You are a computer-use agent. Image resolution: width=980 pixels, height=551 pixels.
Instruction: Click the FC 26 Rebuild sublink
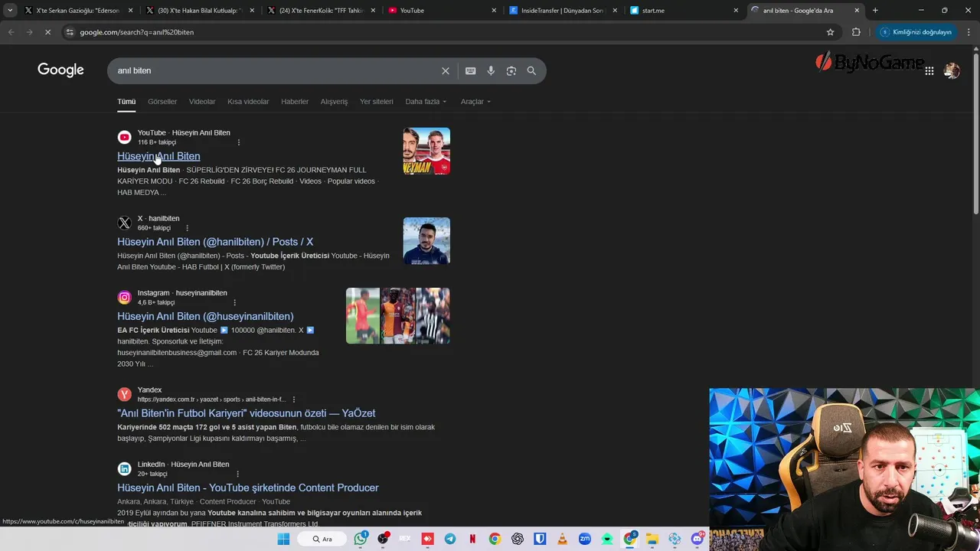(x=201, y=181)
